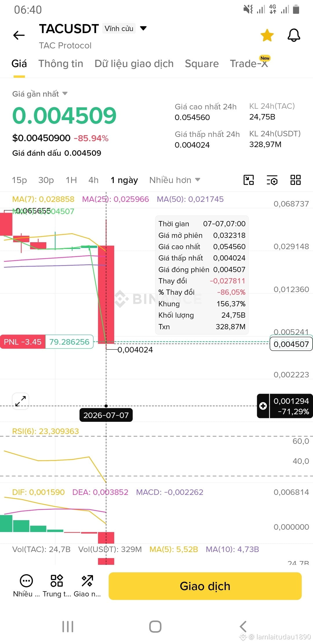Tap the 2026-07-07 date marker

click(106, 415)
